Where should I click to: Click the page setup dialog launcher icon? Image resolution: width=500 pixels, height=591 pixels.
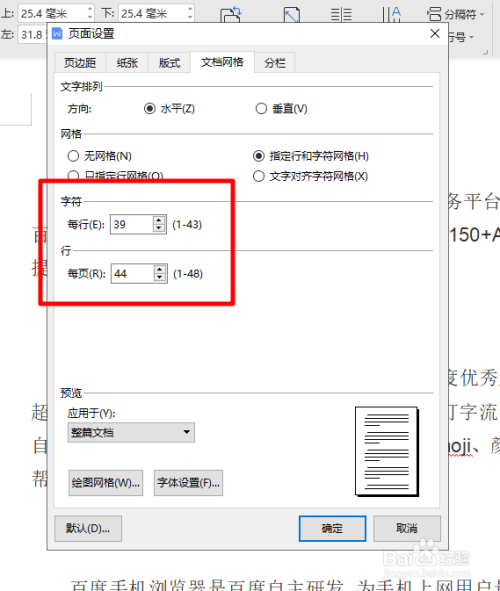(x=486, y=52)
